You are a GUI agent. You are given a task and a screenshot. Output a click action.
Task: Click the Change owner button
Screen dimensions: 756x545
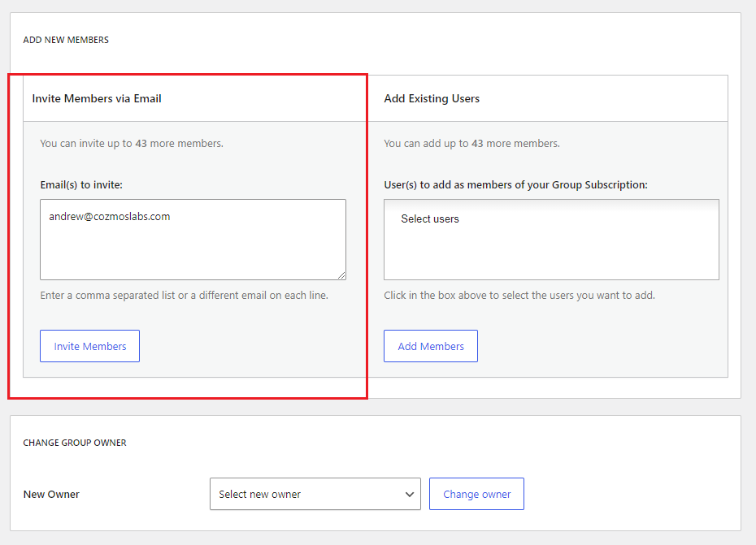(476, 494)
